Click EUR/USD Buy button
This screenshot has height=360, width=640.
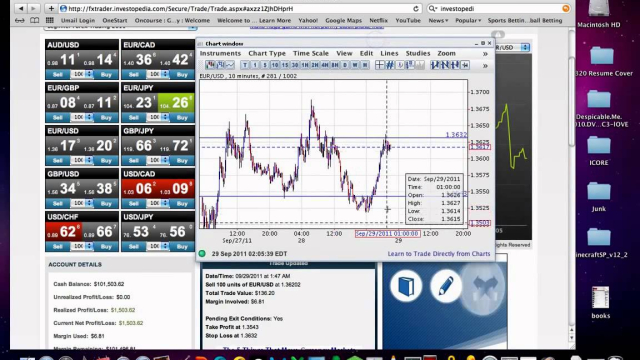tap(106, 160)
